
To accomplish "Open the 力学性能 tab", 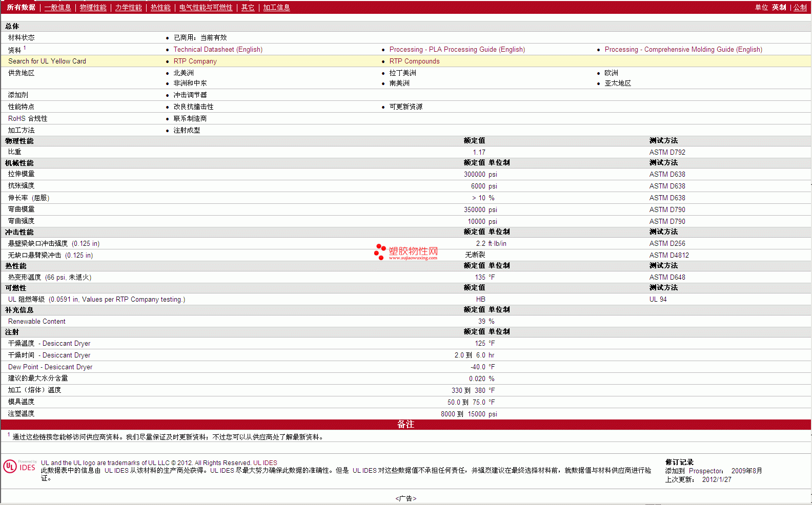I will (x=128, y=8).
